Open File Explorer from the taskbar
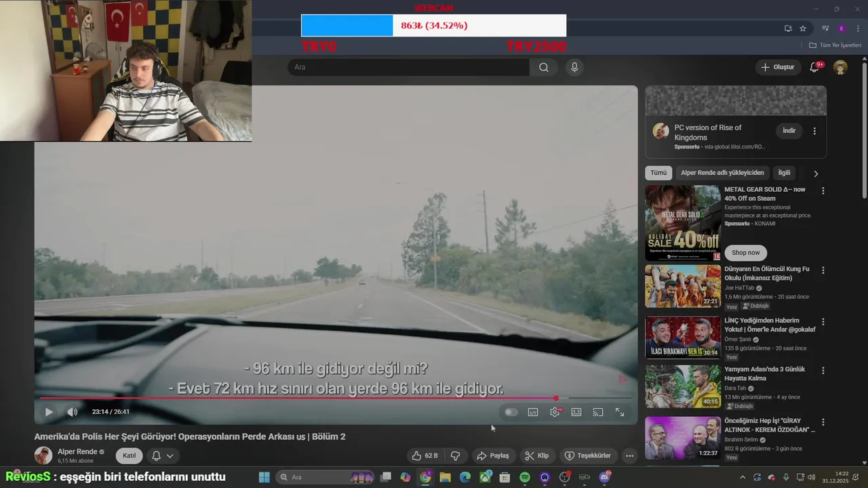This screenshot has height=488, width=868. 445,477
